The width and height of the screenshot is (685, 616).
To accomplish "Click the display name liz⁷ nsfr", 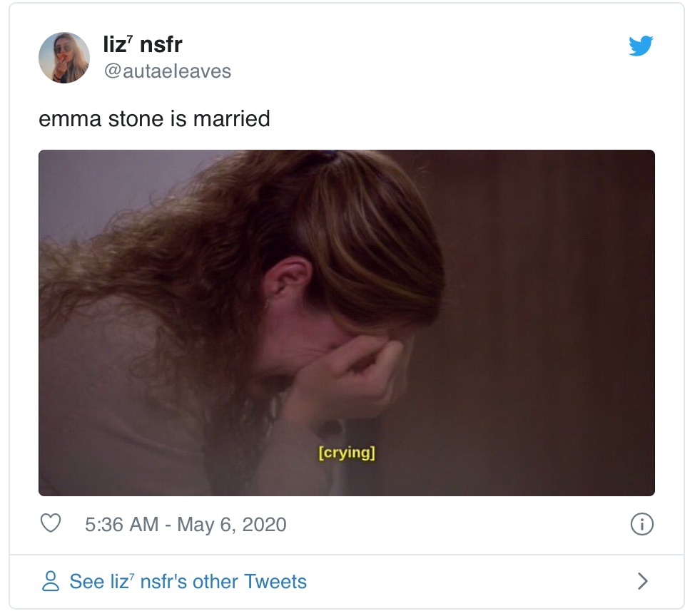I will coord(143,44).
